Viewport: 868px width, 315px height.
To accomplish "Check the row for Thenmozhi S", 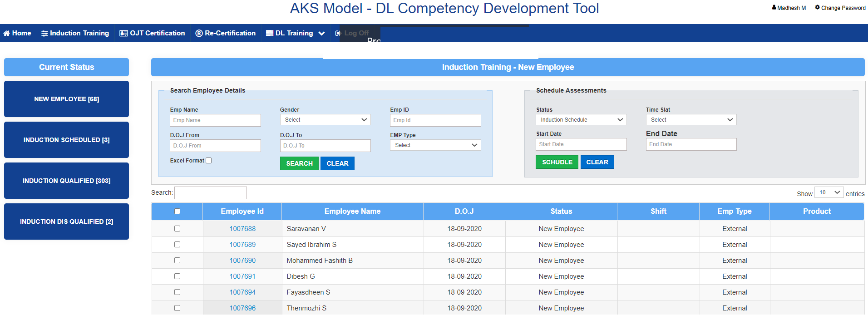I will click(x=177, y=308).
